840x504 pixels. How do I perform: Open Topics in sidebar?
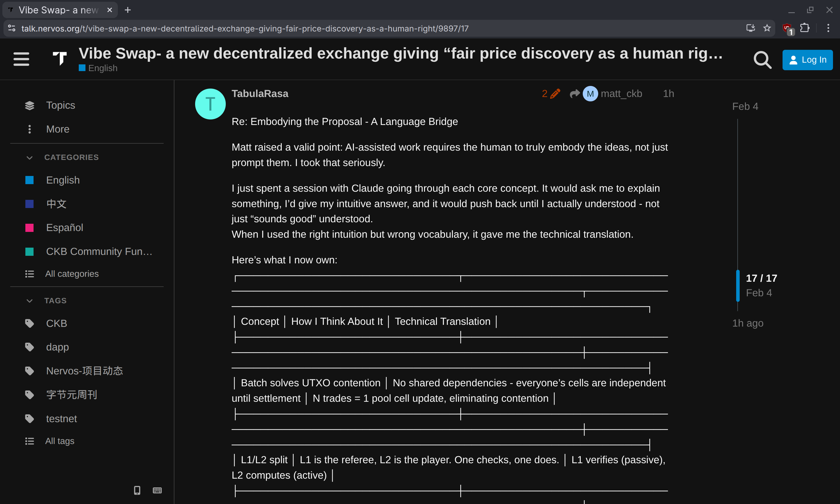click(x=60, y=105)
